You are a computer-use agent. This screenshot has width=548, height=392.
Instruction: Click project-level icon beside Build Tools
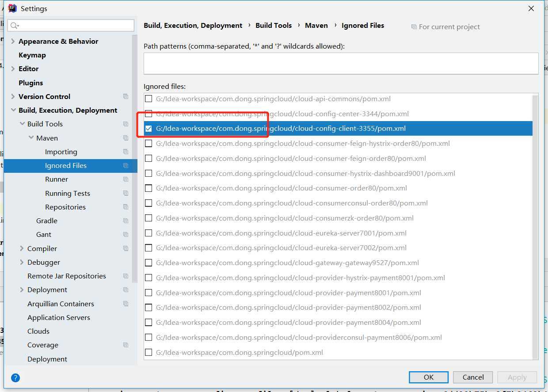click(126, 124)
